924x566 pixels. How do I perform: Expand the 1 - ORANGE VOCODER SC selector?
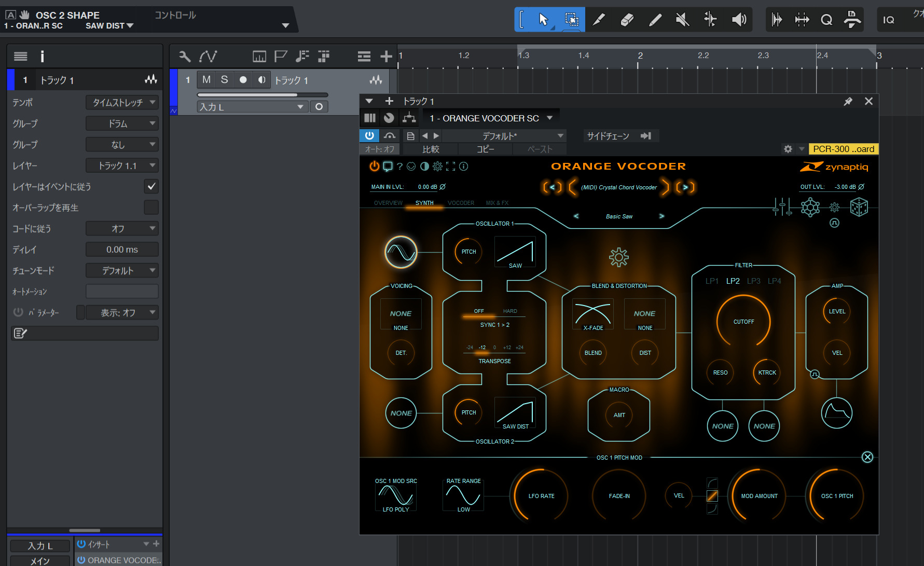click(491, 118)
